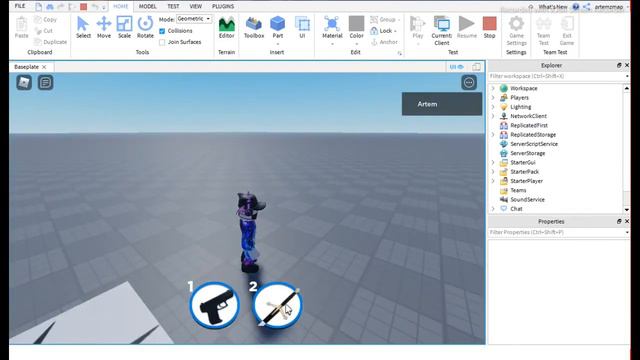The width and height of the screenshot is (640, 360).
Task: Switch to the PLUGINS ribbon tab
Action: point(223,7)
